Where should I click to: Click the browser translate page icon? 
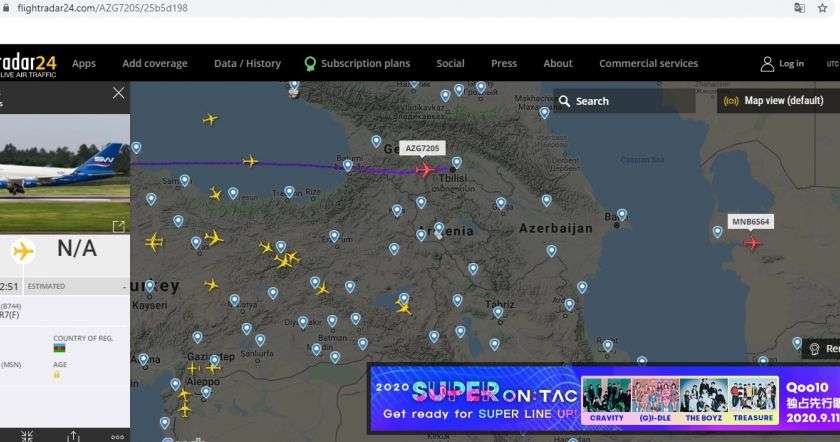(799, 8)
